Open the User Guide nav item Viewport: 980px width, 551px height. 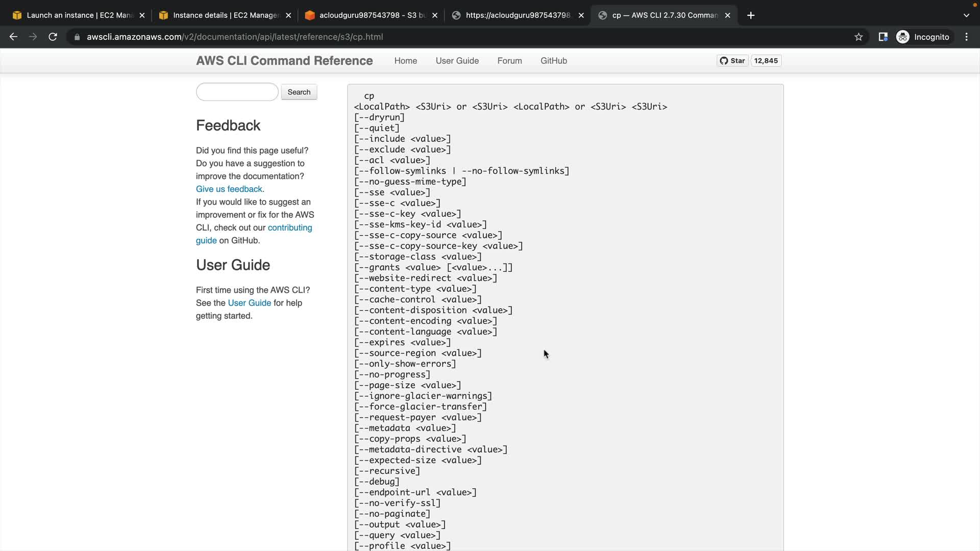pyautogui.click(x=457, y=61)
